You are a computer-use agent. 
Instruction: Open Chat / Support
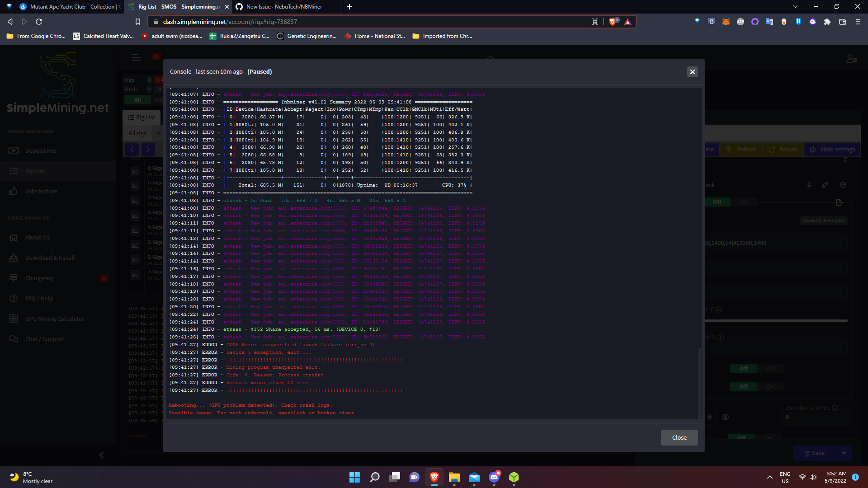tap(43, 339)
